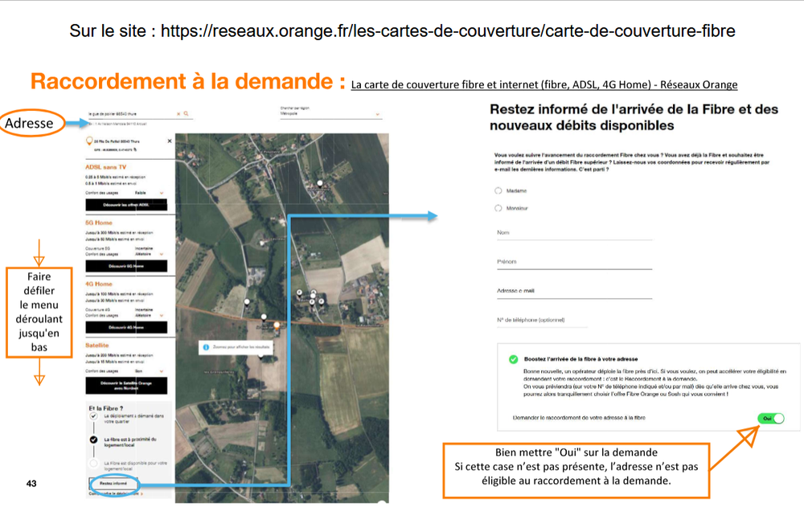Open the Réseaux Orange coverage map link
Viewport: 804px width, 532px height.
[544, 84]
